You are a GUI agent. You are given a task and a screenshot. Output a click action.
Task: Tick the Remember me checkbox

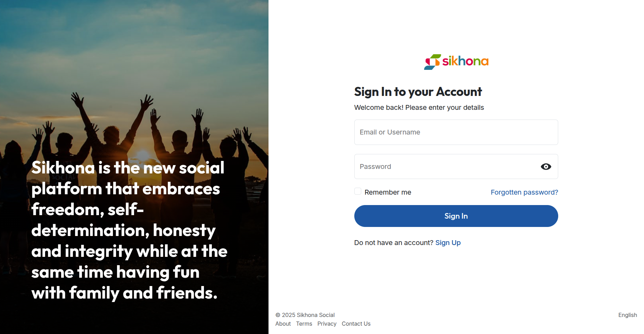coord(358,192)
